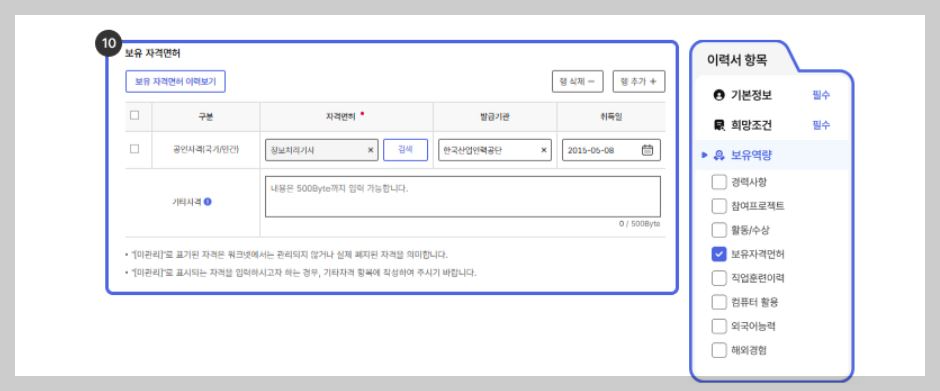Toggle the header select-all checkbox in the table
The image size is (940, 391).
(x=134, y=115)
